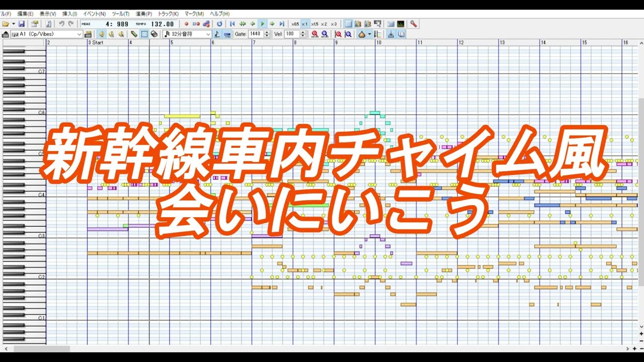Open the 32分音符 note length dropdown
The image size is (644, 362).
187,34
